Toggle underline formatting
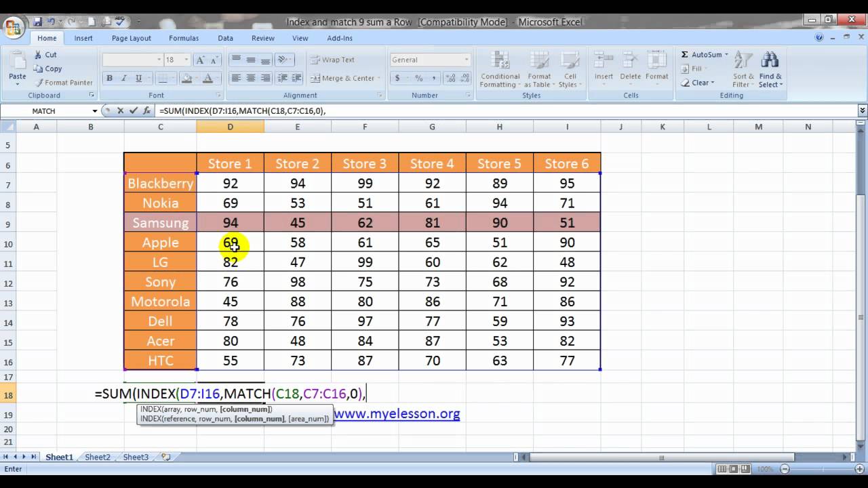 point(138,78)
